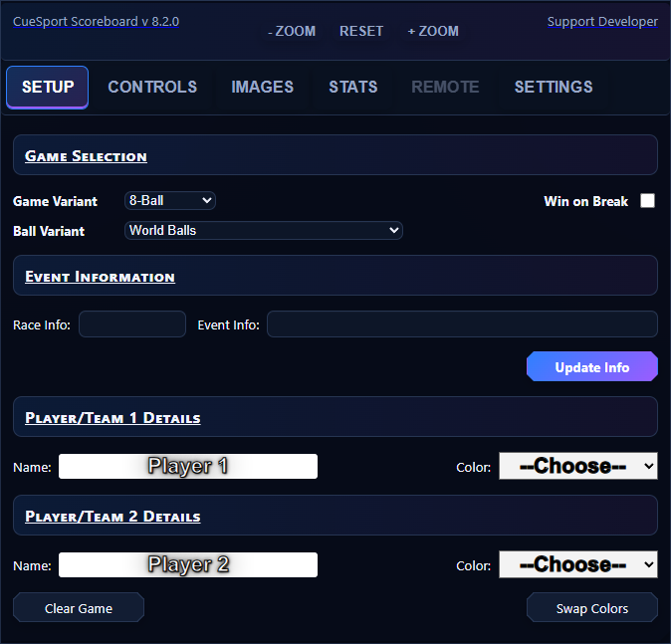Open Player 1 Color Choose dropdown
This screenshot has height=644, width=671.
click(x=578, y=466)
